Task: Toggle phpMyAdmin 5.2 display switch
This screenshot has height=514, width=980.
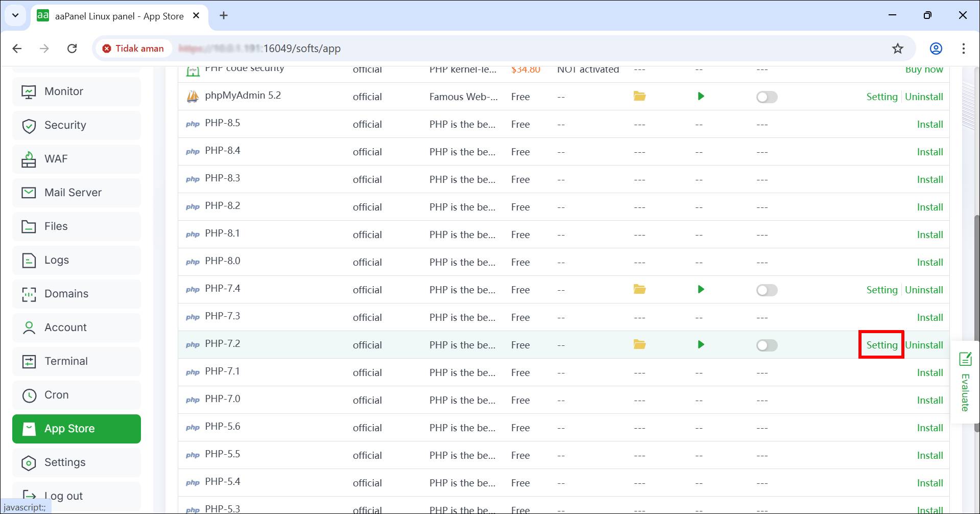Action: [x=767, y=97]
